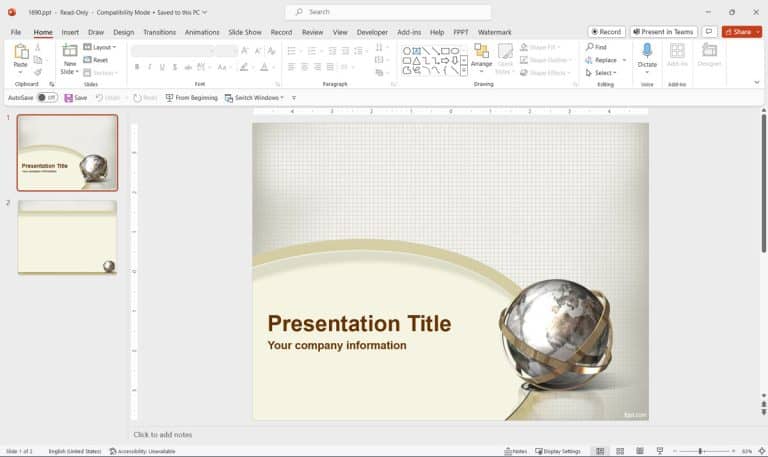Click the Format Painter brush icon

[38, 72]
